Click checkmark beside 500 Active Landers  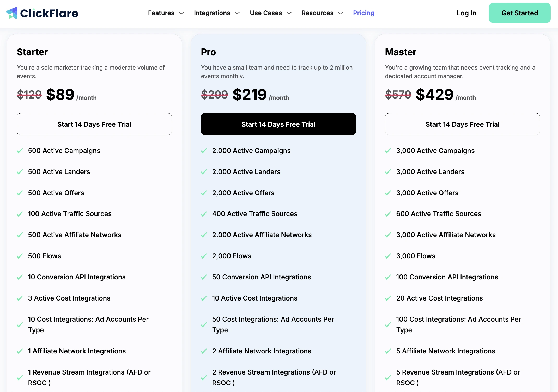click(x=20, y=172)
